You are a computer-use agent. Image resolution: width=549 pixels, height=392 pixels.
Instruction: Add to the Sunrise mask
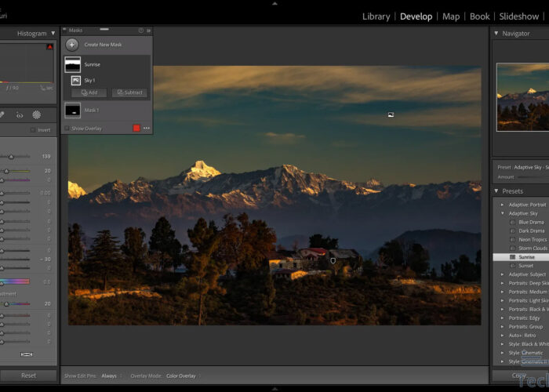89,93
